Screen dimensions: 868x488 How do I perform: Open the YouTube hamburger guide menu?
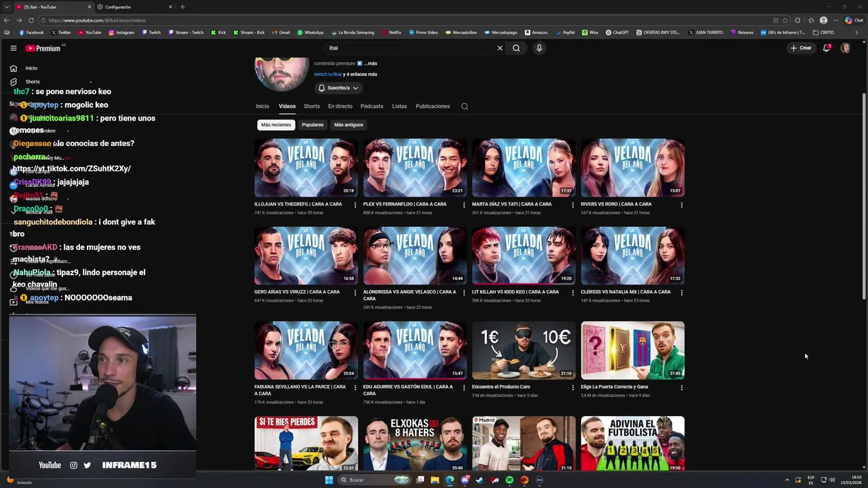click(13, 48)
